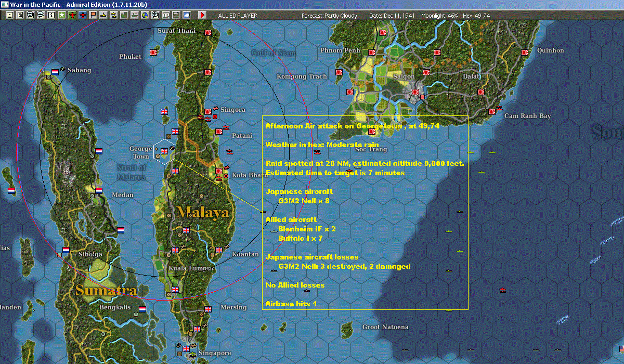624x364 pixels.
Task: Open the document list report icon
Action: pyautogui.click(x=20, y=15)
